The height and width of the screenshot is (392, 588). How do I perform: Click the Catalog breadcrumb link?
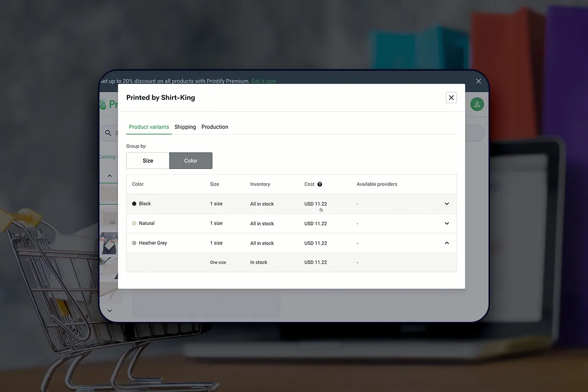click(107, 157)
